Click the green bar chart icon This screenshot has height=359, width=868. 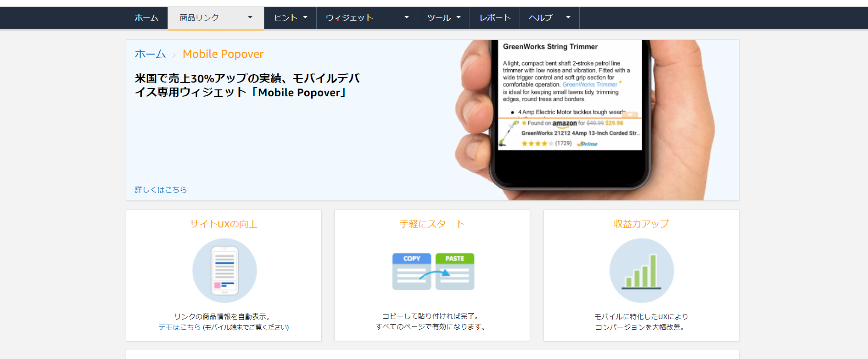[642, 271]
